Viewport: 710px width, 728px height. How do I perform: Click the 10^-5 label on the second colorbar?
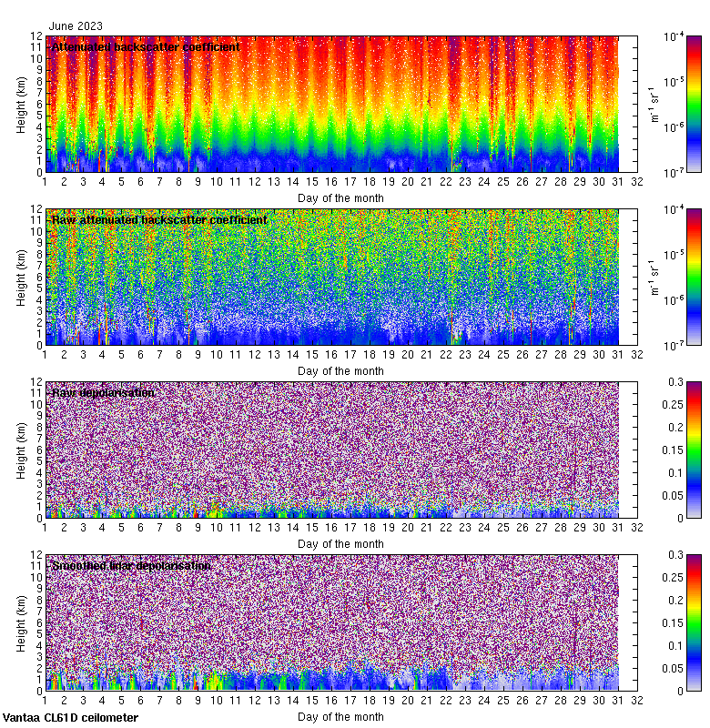point(674,255)
